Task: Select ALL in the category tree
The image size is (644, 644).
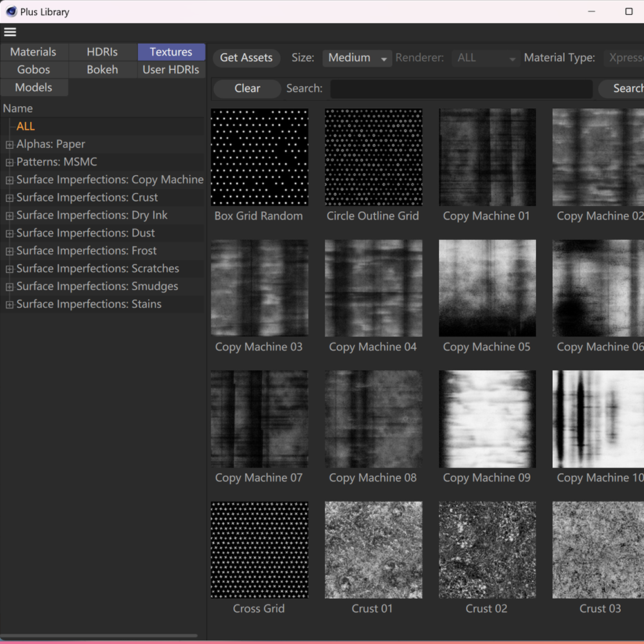Action: [x=26, y=127]
